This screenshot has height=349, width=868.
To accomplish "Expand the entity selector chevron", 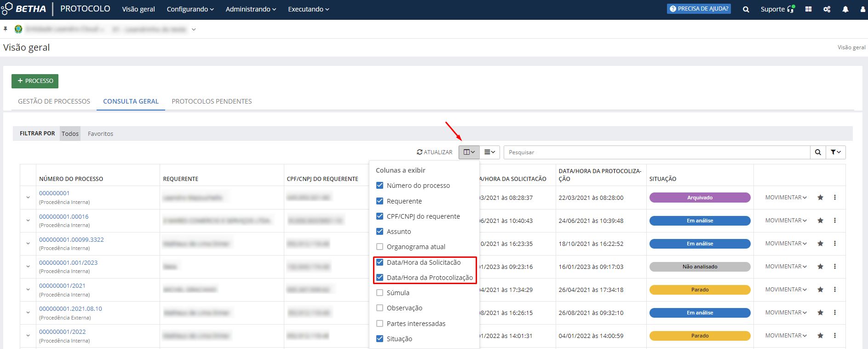I will tap(194, 29).
